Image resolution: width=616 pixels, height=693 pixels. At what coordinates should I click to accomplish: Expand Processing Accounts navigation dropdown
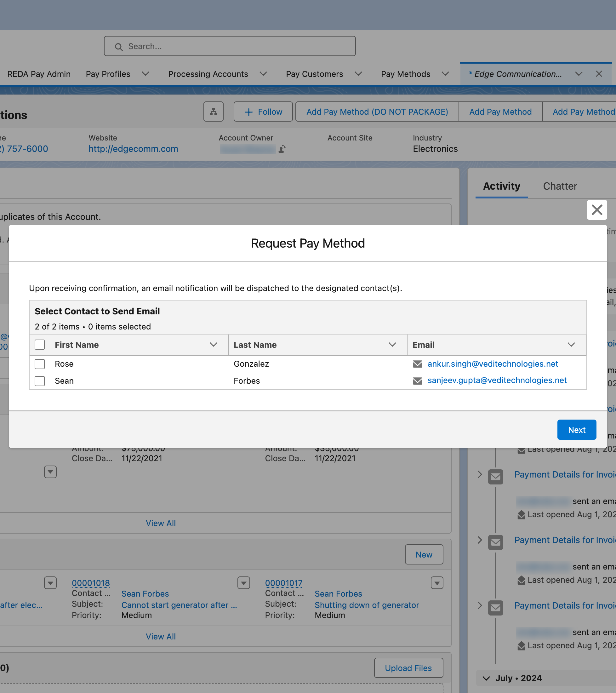(x=263, y=74)
